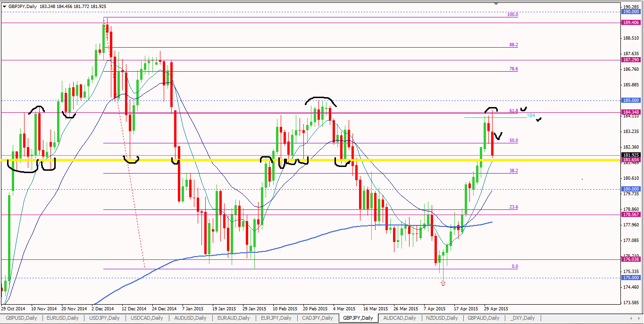This screenshot has width=644, height=324.
Task: Click the Fibonacci 100.0 level label
Action: (512, 15)
